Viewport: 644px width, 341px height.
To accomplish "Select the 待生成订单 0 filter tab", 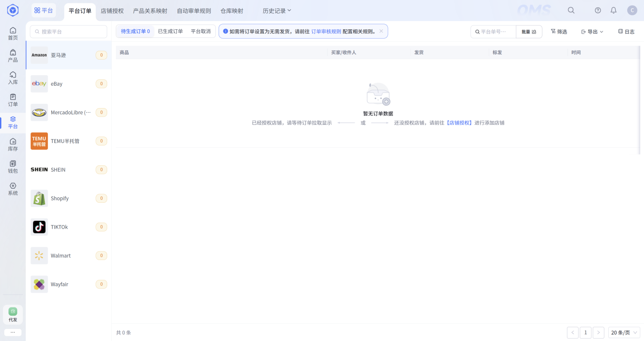I will [x=135, y=31].
